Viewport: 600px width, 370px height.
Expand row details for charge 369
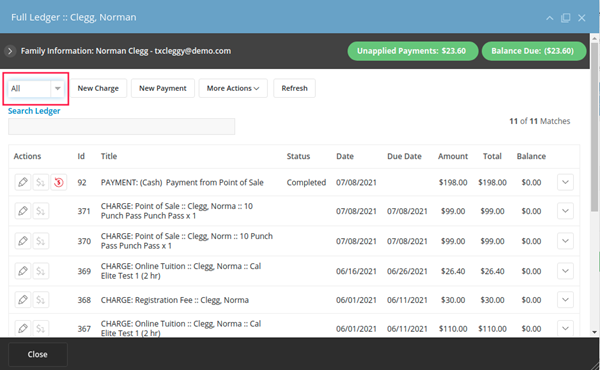[565, 271]
